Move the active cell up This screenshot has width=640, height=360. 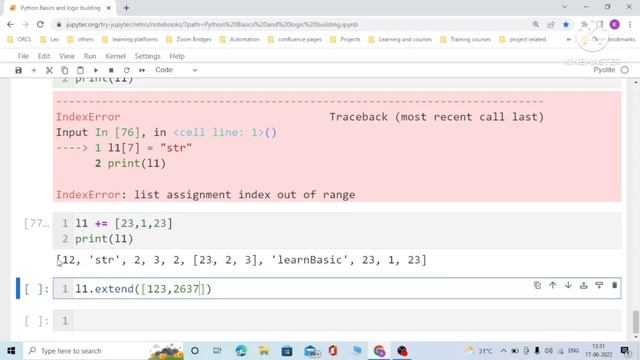pyautogui.click(x=553, y=285)
